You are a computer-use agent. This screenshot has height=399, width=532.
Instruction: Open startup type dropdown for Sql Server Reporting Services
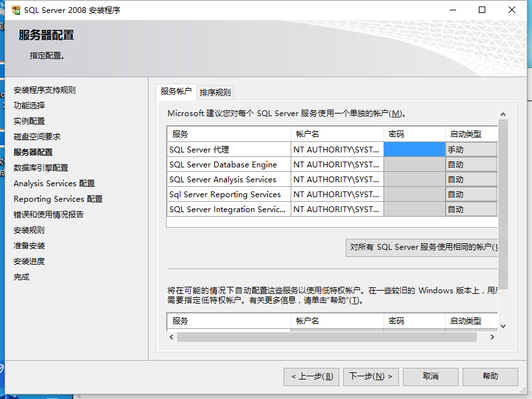(472, 195)
